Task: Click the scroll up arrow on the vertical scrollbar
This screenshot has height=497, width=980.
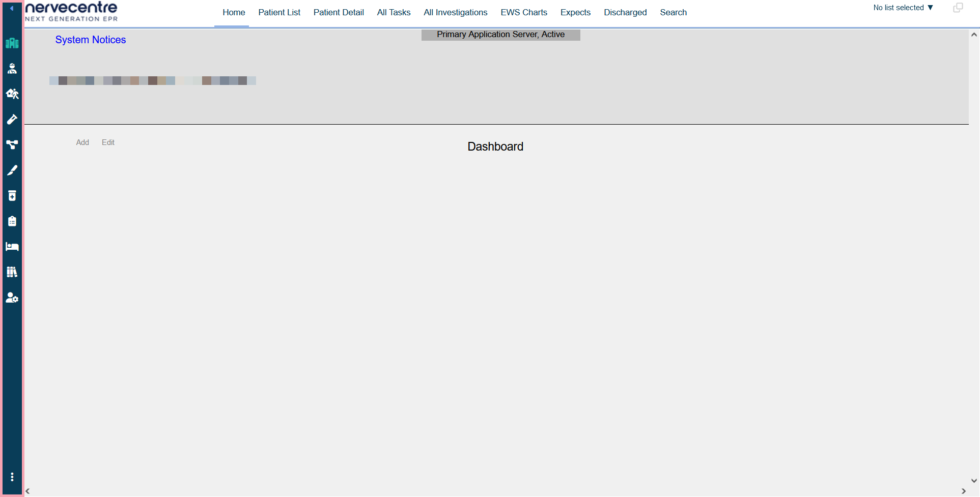Action: pyautogui.click(x=973, y=35)
